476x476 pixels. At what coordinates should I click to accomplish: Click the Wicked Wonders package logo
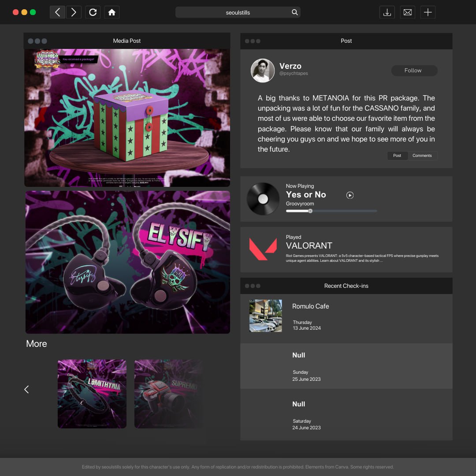(x=47, y=59)
